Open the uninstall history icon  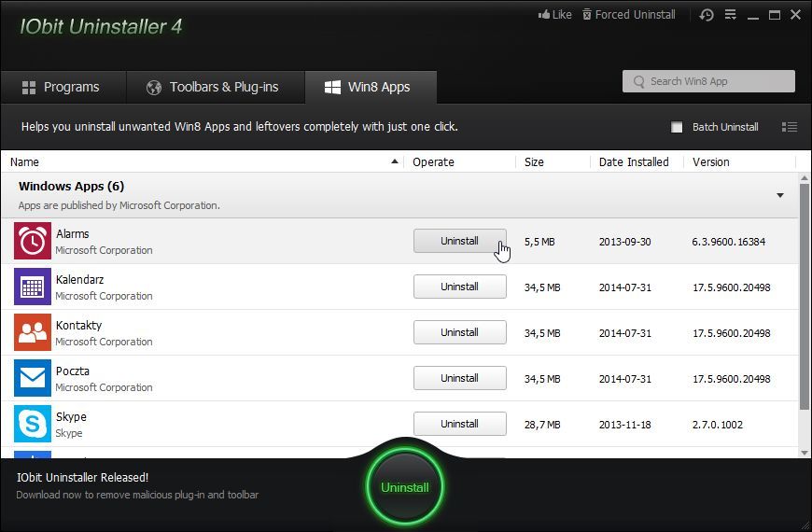click(x=707, y=15)
